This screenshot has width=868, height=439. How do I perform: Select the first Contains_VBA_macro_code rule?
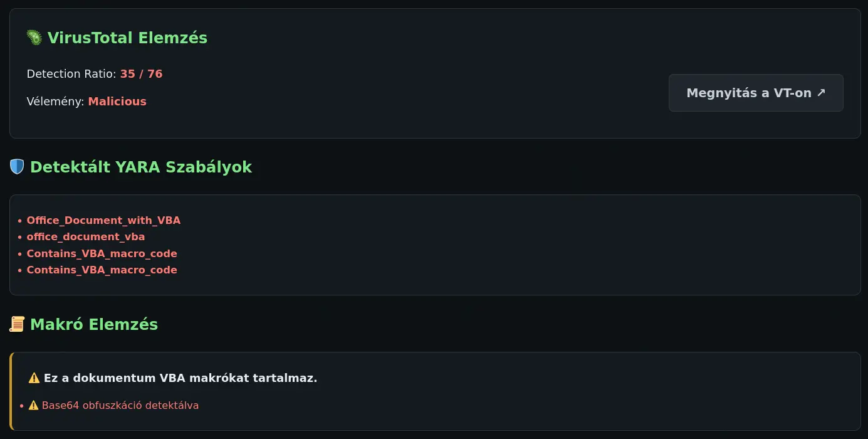102,253
